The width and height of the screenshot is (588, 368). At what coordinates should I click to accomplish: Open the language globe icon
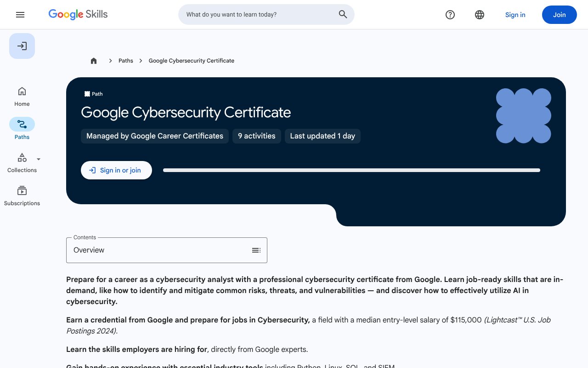point(480,15)
